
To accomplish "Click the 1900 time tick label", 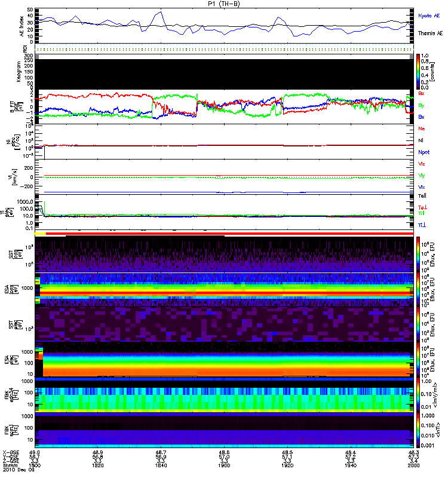I will click(224, 465).
